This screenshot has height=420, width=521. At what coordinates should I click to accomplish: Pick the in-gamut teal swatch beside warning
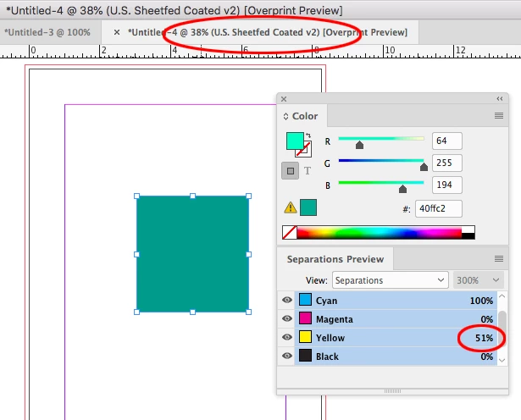[x=308, y=207]
